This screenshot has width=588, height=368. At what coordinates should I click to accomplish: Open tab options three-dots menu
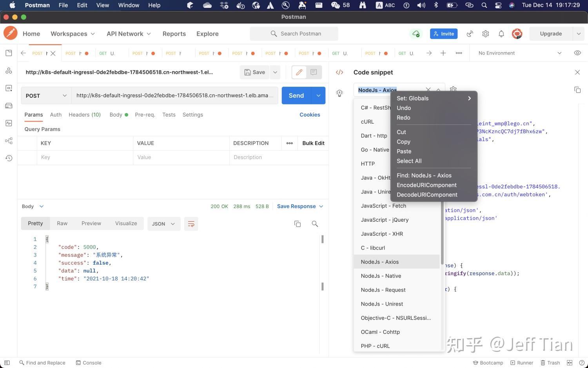pos(459,53)
